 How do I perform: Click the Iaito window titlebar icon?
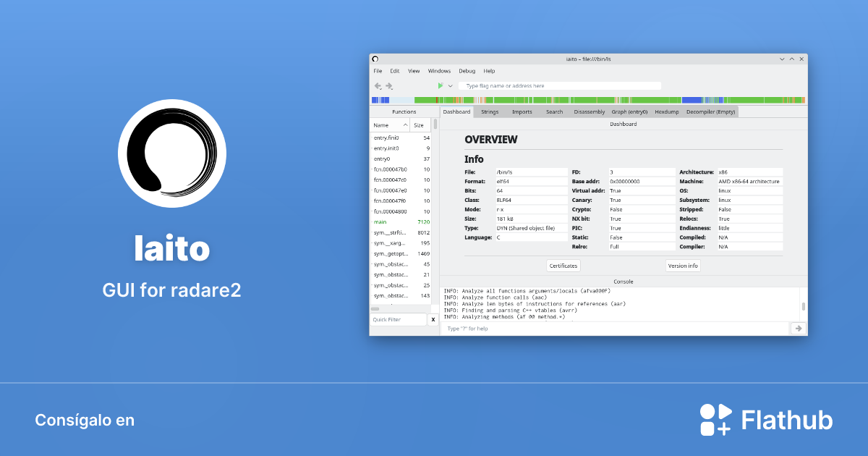[375, 59]
